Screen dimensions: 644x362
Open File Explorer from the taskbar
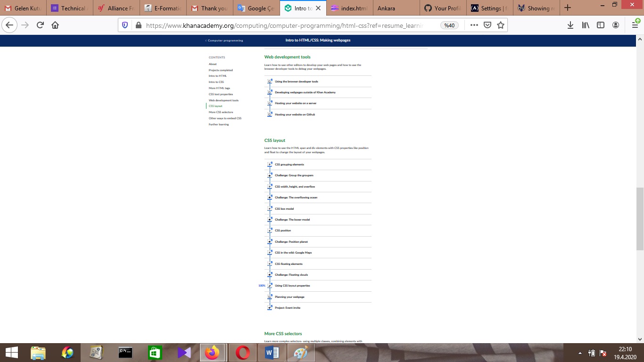(38, 353)
